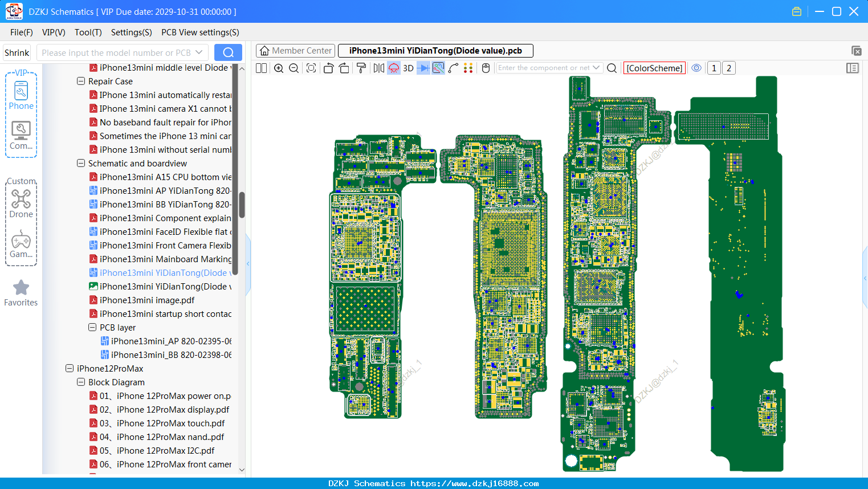Screen dimensions: 868x489
Task: Mirror flip the PCB board
Action: click(x=379, y=68)
